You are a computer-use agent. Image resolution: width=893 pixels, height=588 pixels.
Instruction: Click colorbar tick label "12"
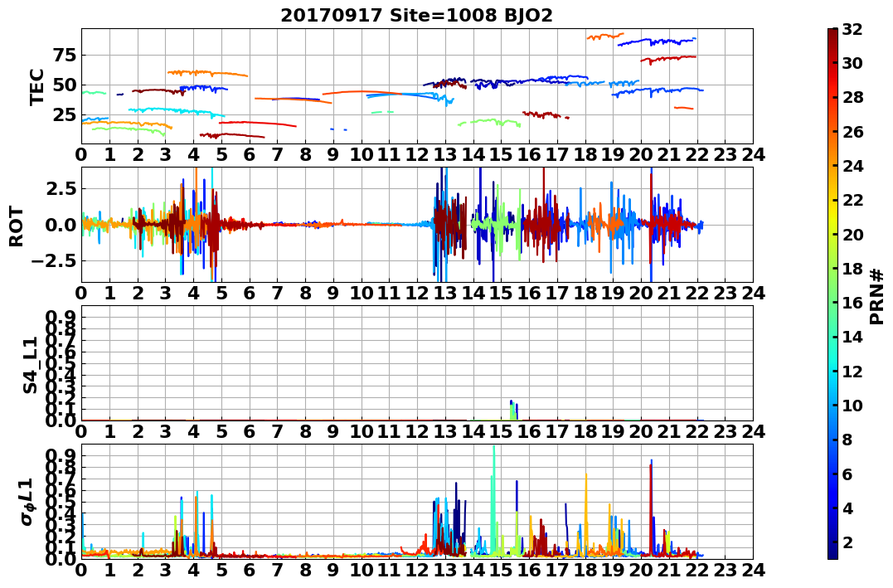click(852, 371)
